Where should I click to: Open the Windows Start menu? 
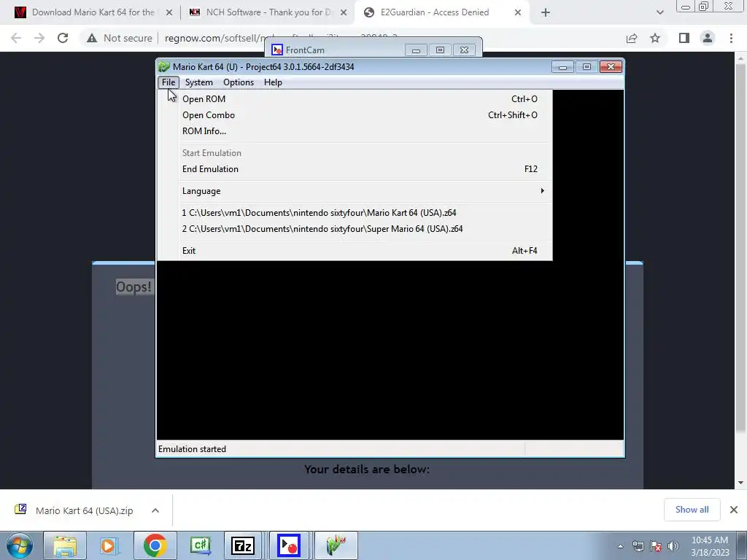(x=20, y=545)
